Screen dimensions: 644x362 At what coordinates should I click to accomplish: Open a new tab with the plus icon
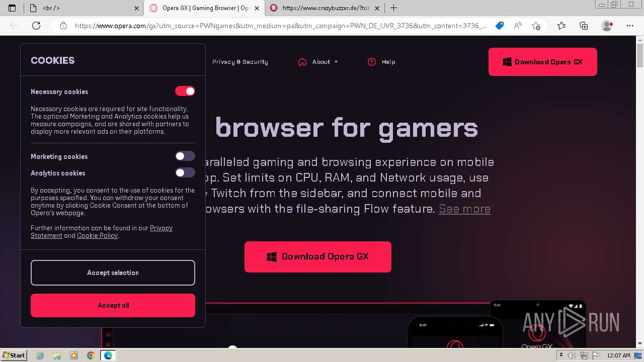pyautogui.click(x=393, y=8)
